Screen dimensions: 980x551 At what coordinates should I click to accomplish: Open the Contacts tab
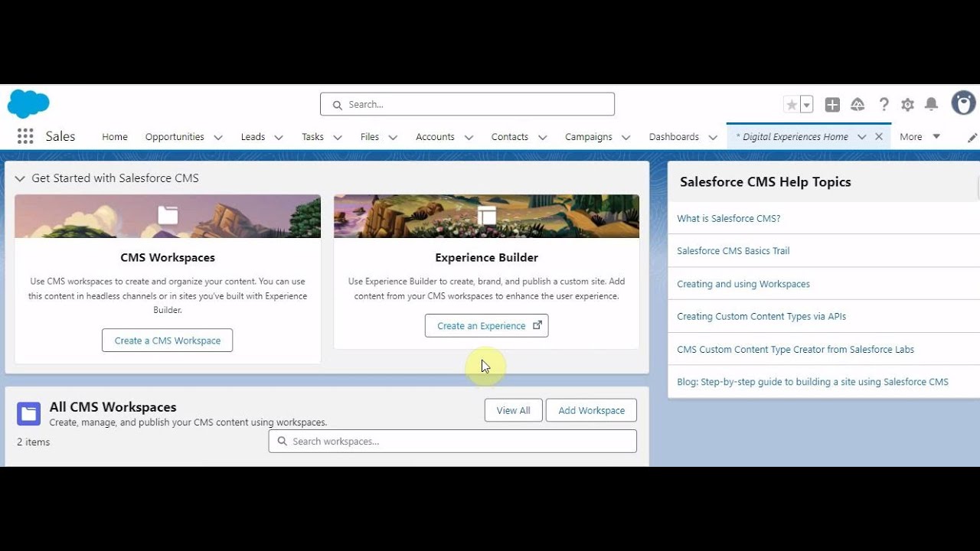pyautogui.click(x=510, y=137)
